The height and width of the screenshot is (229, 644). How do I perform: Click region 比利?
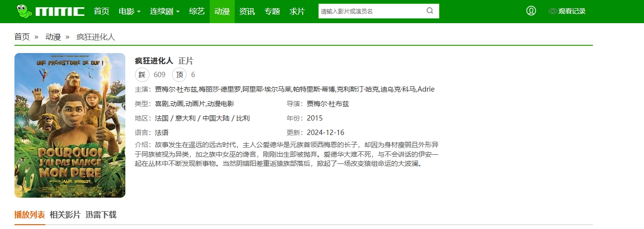click(243, 118)
